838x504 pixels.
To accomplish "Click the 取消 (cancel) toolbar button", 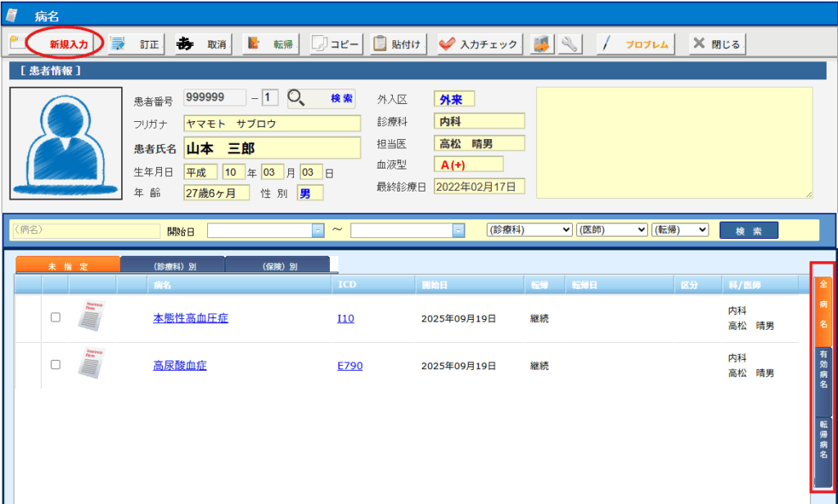I will coord(202,44).
